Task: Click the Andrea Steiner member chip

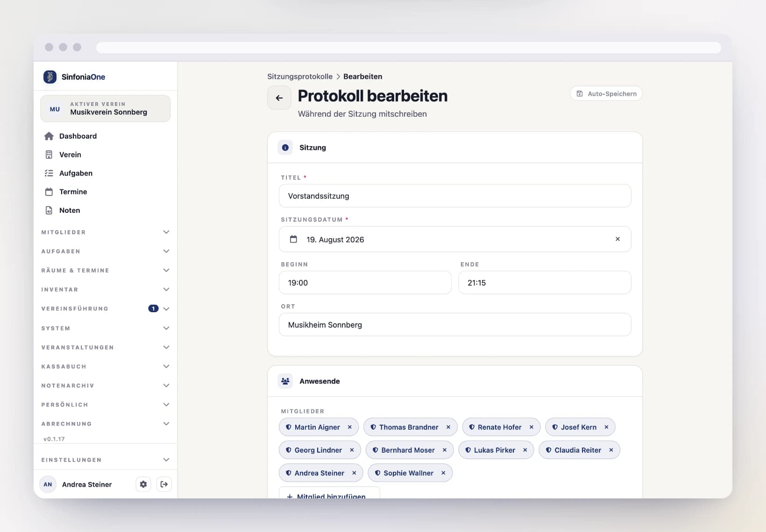Action: [321, 473]
